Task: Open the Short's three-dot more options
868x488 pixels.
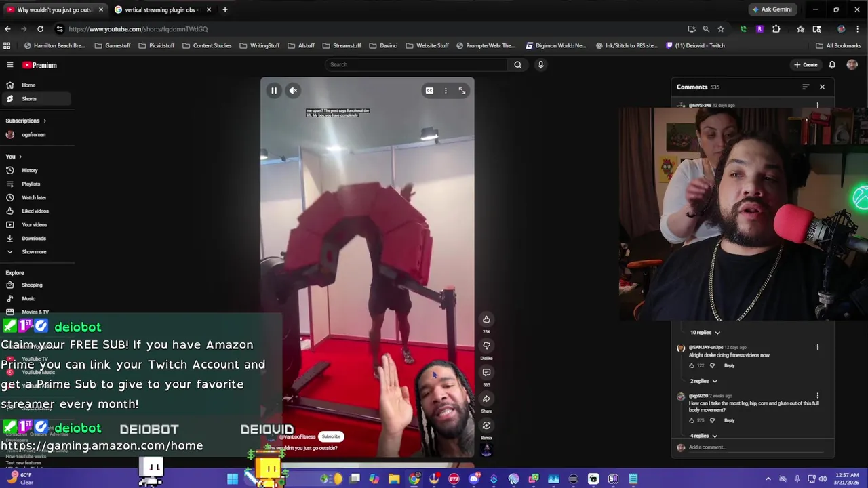Action: 446,90
